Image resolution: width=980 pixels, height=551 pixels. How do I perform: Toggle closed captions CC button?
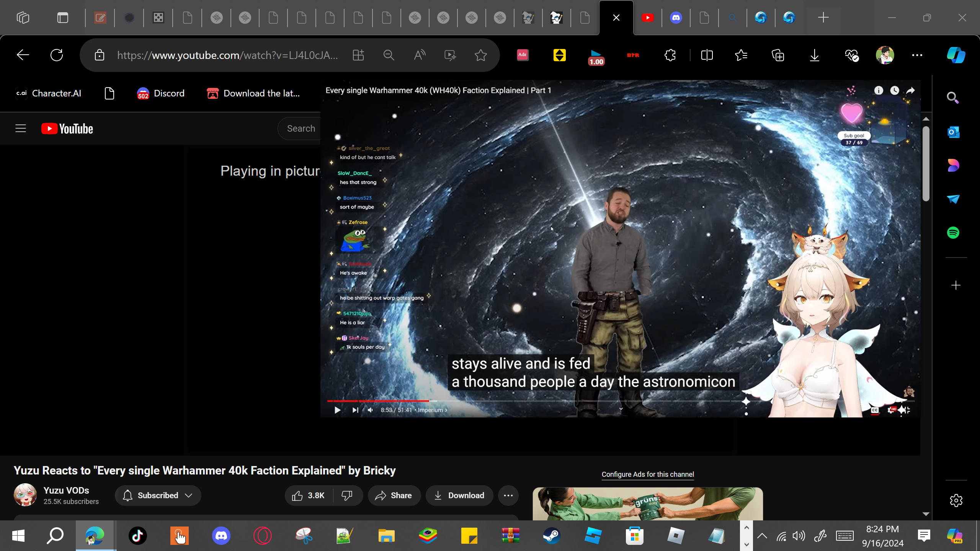tap(875, 410)
